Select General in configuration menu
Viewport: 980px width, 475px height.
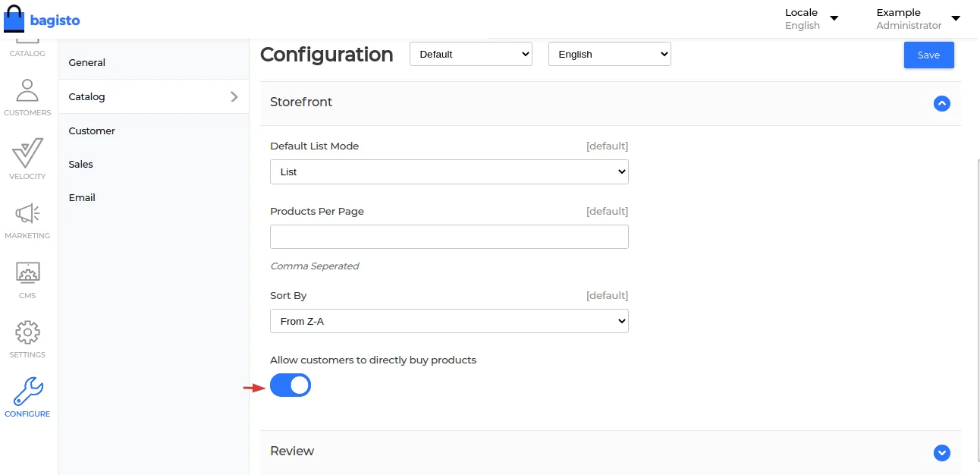(x=87, y=63)
